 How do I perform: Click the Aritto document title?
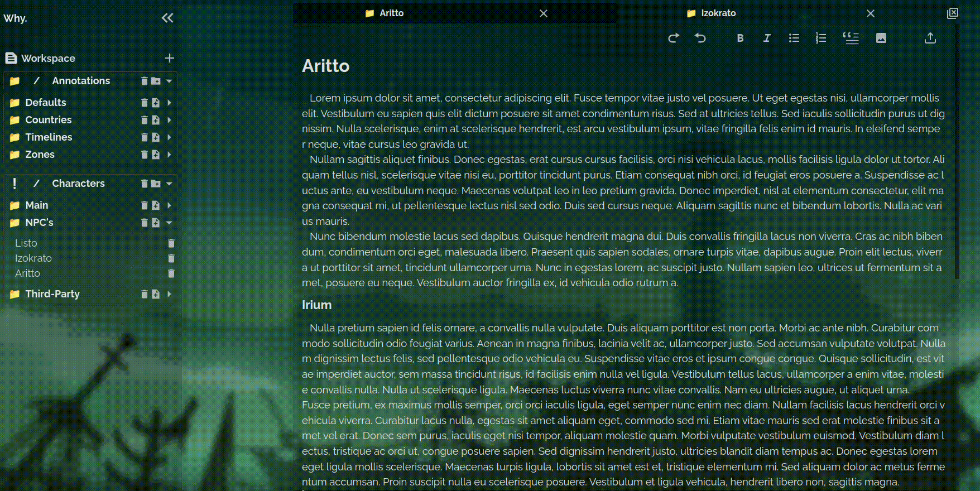[x=326, y=66]
